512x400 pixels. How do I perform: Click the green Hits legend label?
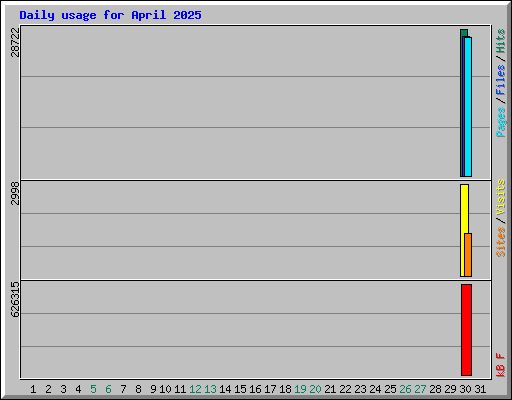(501, 41)
